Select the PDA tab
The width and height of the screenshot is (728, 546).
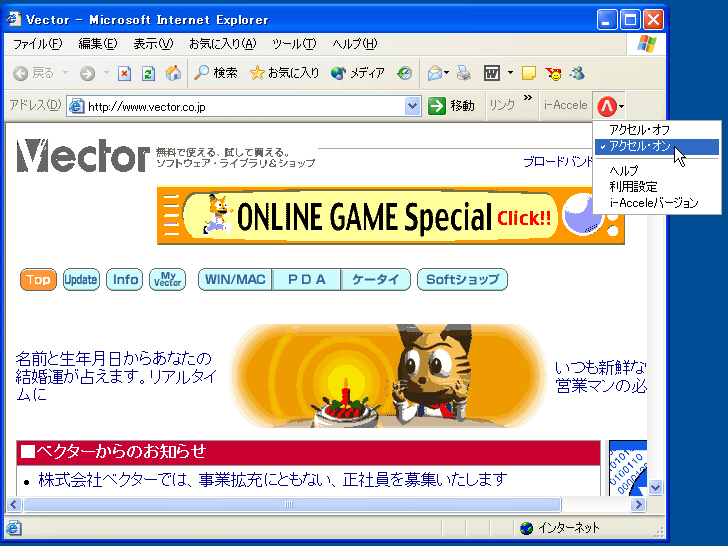coord(306,280)
